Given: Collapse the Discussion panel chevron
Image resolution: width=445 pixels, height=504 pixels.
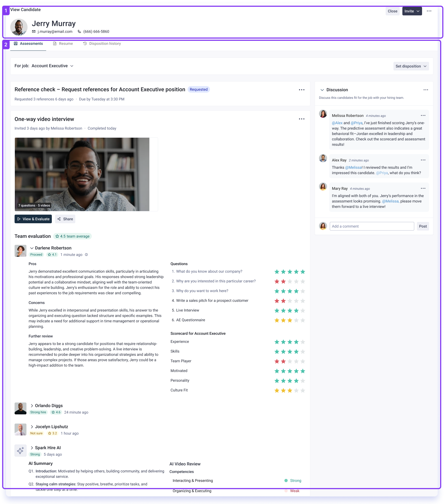Looking at the screenshot, I should tap(322, 90).
